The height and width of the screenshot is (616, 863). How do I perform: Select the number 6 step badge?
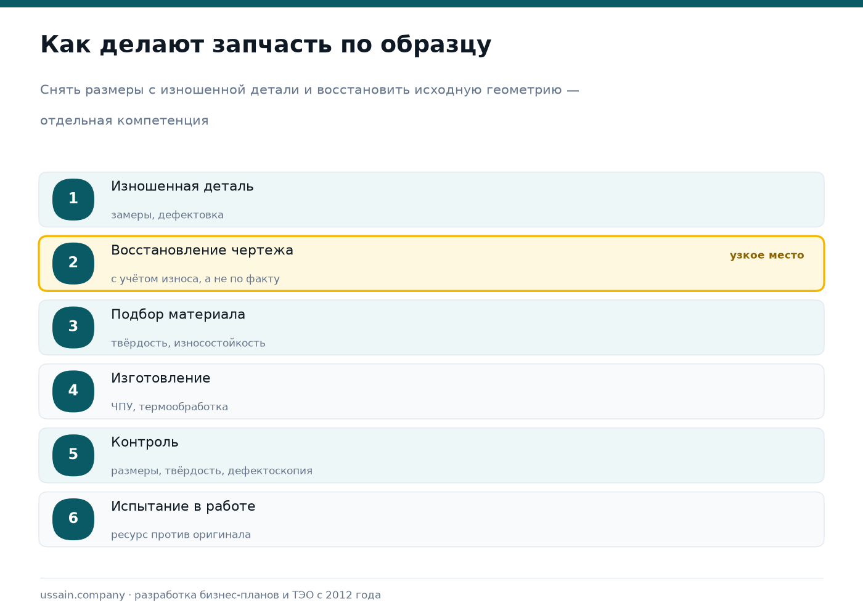pos(73,519)
